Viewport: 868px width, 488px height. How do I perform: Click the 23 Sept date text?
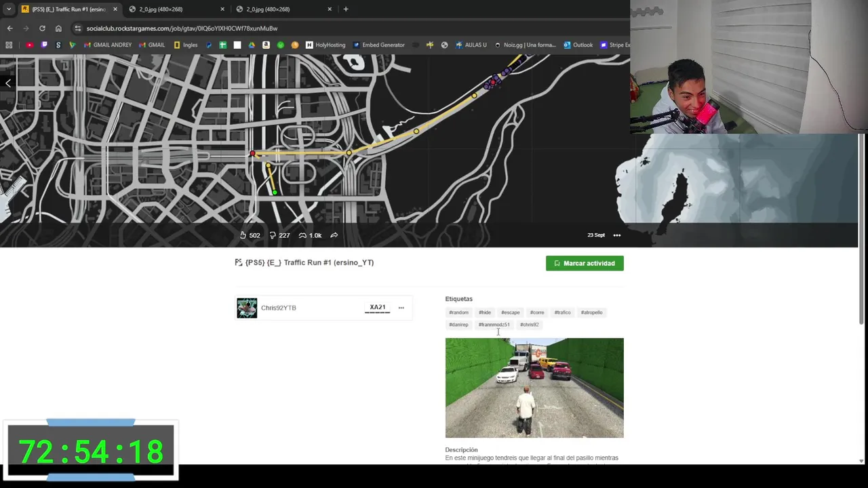pyautogui.click(x=596, y=235)
